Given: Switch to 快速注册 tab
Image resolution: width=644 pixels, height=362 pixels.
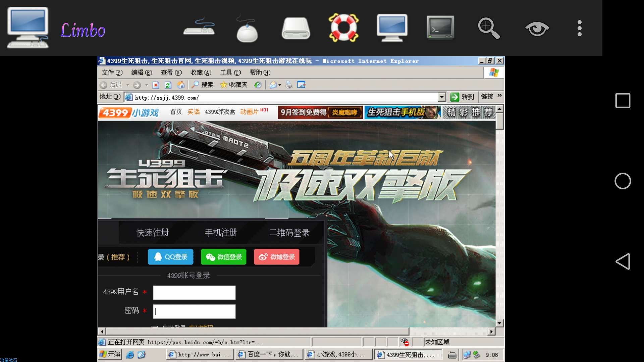Looking at the screenshot, I should point(153,232).
